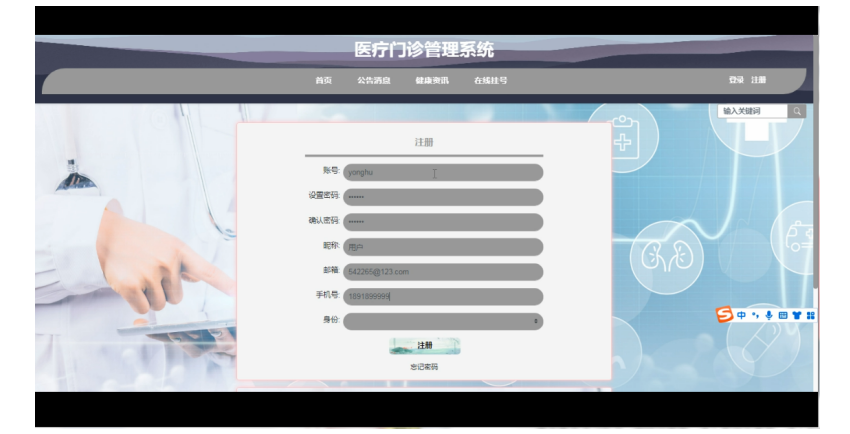Click the page vertical scrollbar
The image size is (850, 434).
click(816, 163)
